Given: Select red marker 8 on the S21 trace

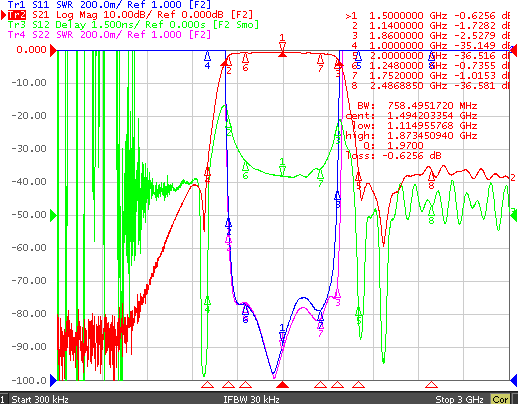Looking at the screenshot, I should (x=431, y=180).
